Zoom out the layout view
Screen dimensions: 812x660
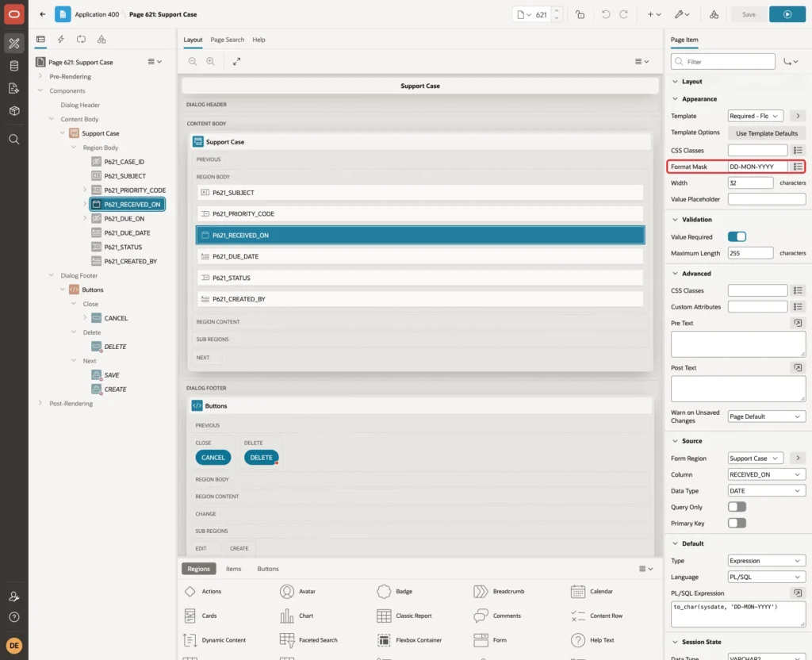point(193,62)
